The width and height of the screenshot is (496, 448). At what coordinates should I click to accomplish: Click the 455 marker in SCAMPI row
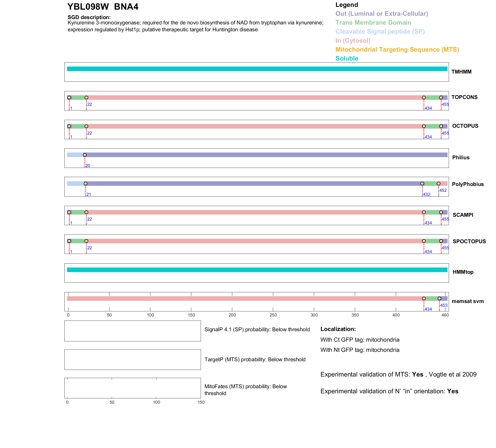coord(441,212)
